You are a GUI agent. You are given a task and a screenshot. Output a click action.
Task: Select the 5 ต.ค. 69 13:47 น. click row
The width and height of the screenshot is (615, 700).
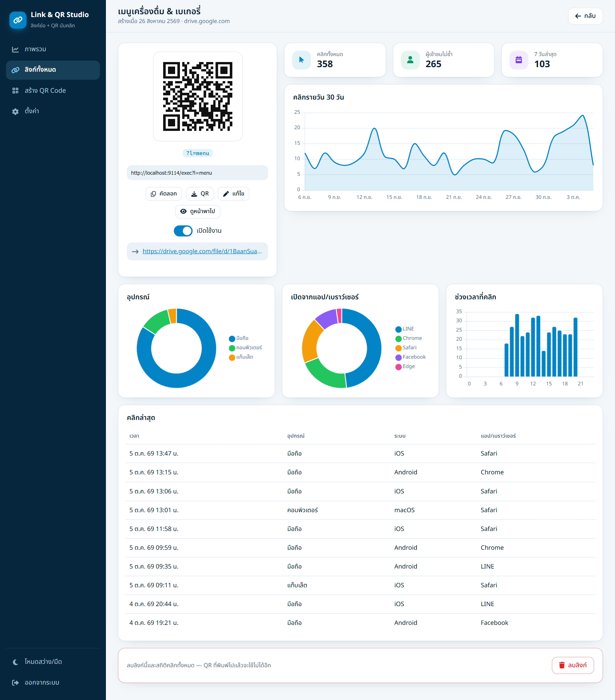pyautogui.click(x=360, y=453)
